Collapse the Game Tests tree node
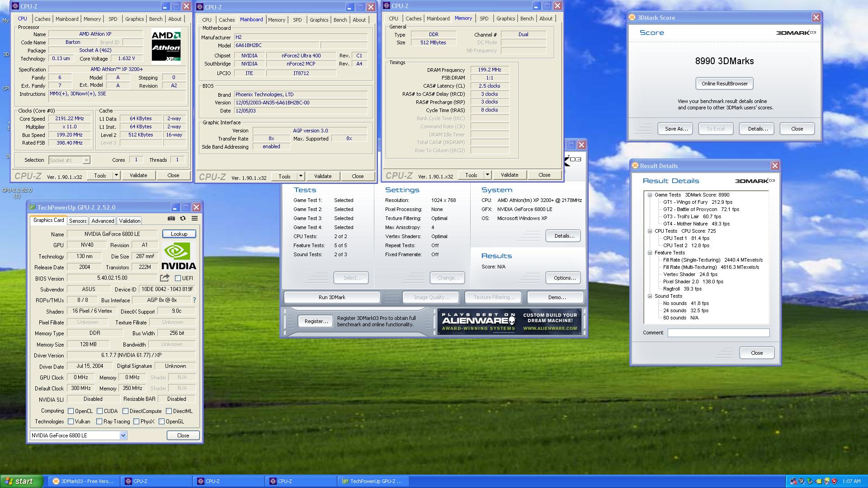The height and width of the screenshot is (488, 868). 650,195
